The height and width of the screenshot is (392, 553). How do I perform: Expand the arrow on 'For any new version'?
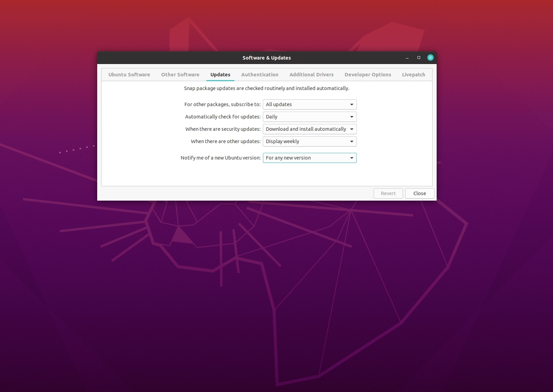pos(352,158)
